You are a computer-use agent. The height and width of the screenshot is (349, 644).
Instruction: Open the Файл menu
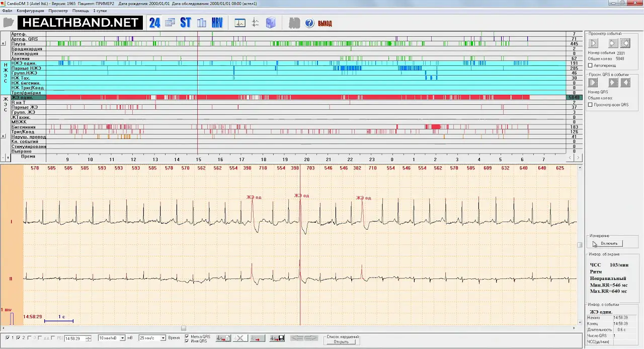[7, 11]
